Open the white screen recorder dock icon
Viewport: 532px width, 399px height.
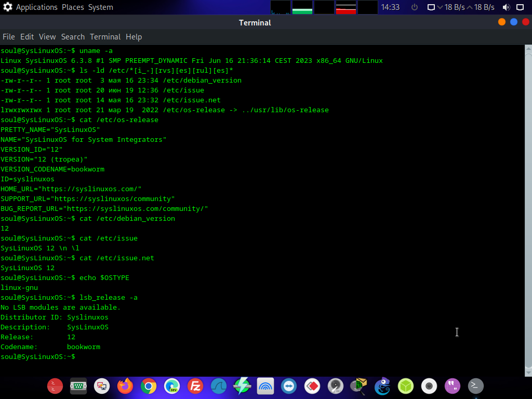[429, 386]
